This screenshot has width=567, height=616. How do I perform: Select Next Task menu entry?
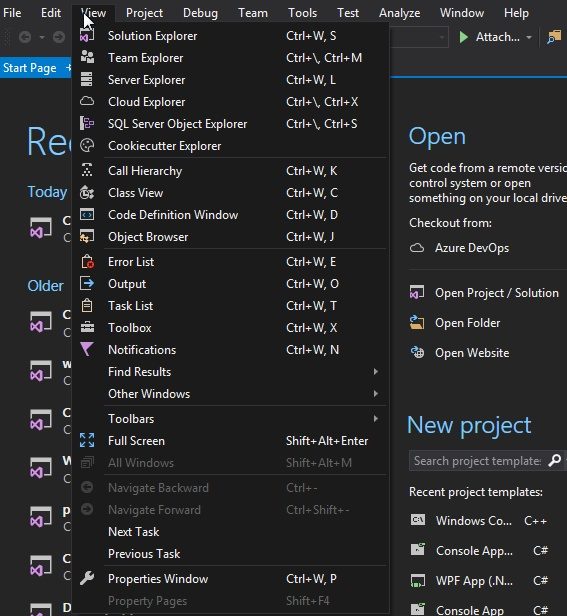(x=231, y=532)
